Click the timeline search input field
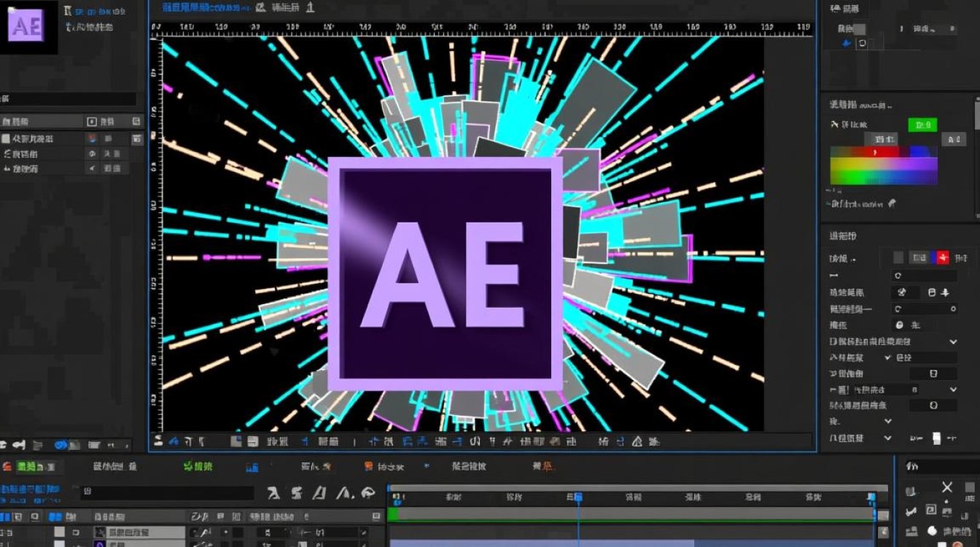The width and height of the screenshot is (980, 547). [x=166, y=492]
